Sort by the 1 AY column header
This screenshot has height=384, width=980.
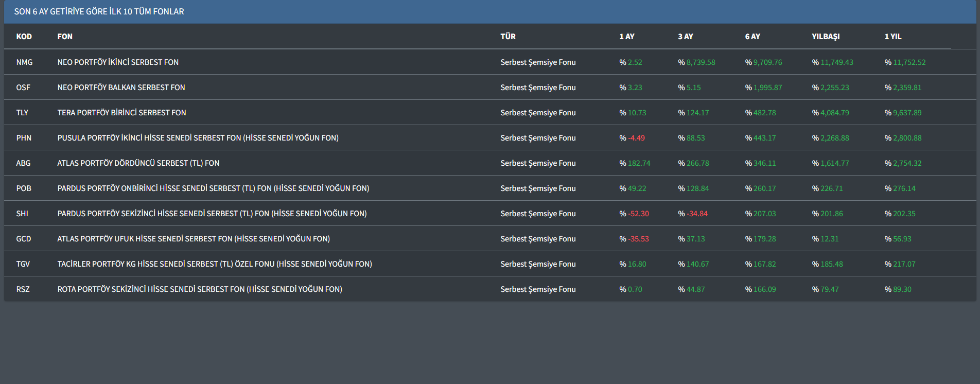click(626, 37)
